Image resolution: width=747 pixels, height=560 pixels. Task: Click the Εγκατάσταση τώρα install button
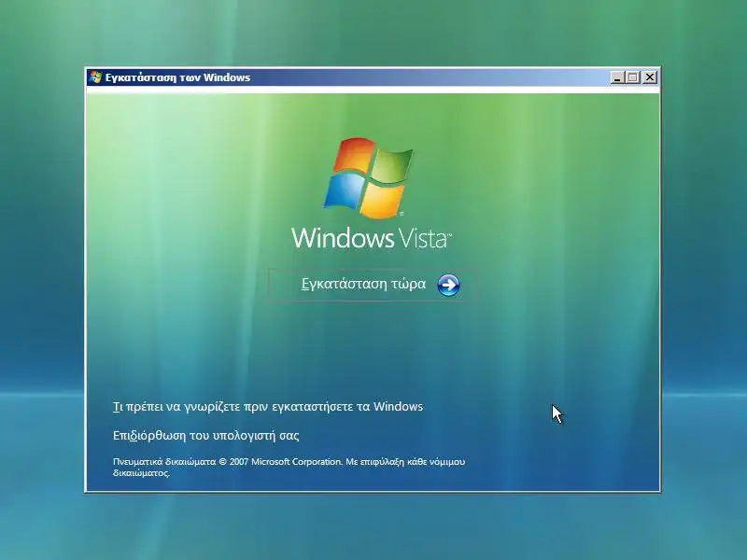click(372, 285)
